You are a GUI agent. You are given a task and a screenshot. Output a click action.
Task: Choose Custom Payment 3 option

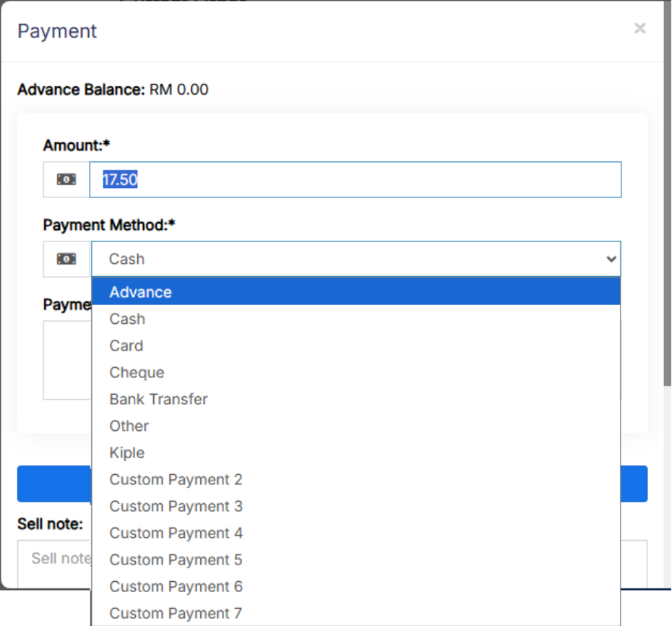pyautogui.click(x=176, y=506)
